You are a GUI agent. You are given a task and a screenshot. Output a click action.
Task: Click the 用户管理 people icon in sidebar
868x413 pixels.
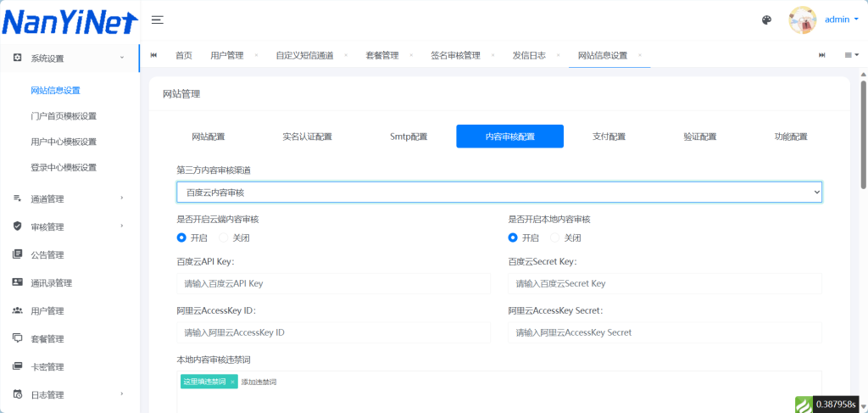tap(17, 310)
